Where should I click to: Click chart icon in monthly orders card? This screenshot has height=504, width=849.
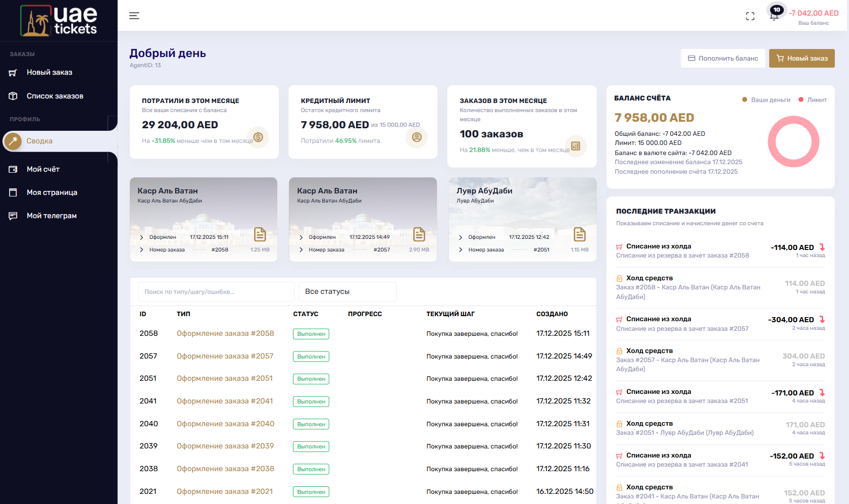[575, 146]
